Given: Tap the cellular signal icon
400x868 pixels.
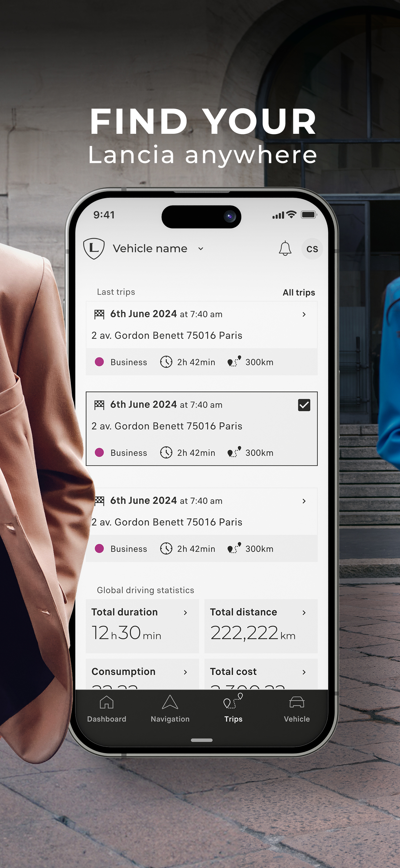Looking at the screenshot, I should tap(278, 215).
